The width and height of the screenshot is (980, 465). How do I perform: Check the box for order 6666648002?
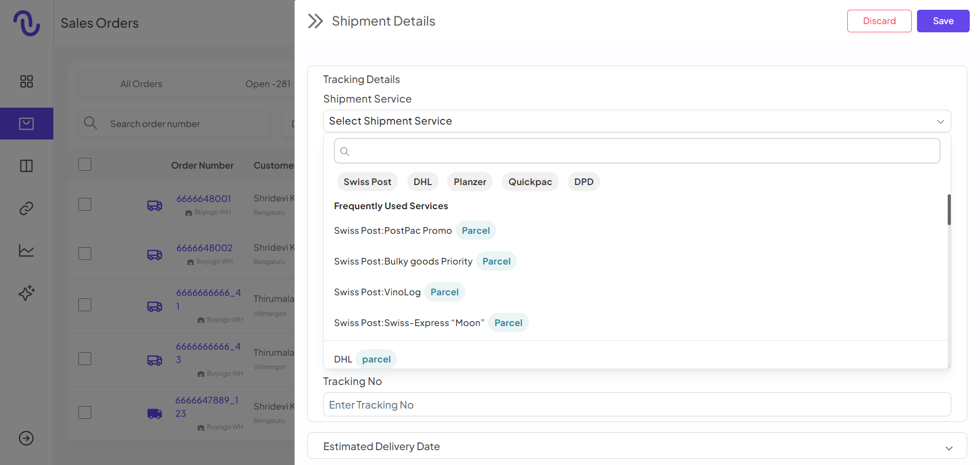coord(85,254)
